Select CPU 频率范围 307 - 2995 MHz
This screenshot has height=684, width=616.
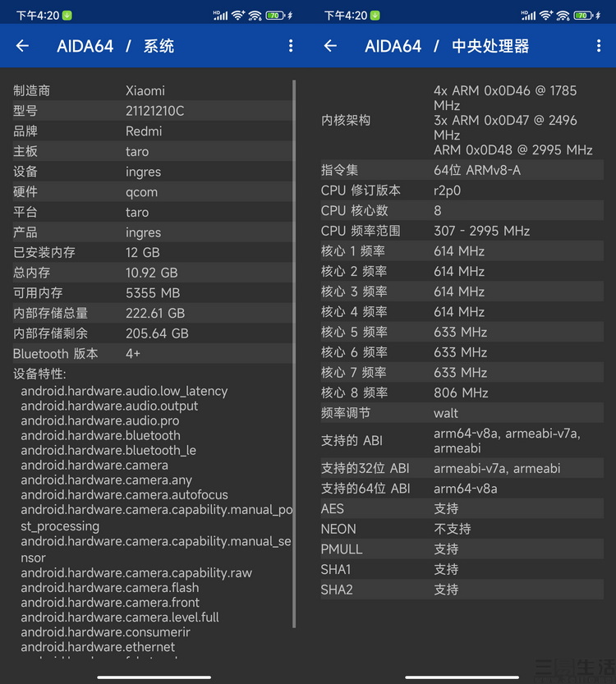coord(481,231)
